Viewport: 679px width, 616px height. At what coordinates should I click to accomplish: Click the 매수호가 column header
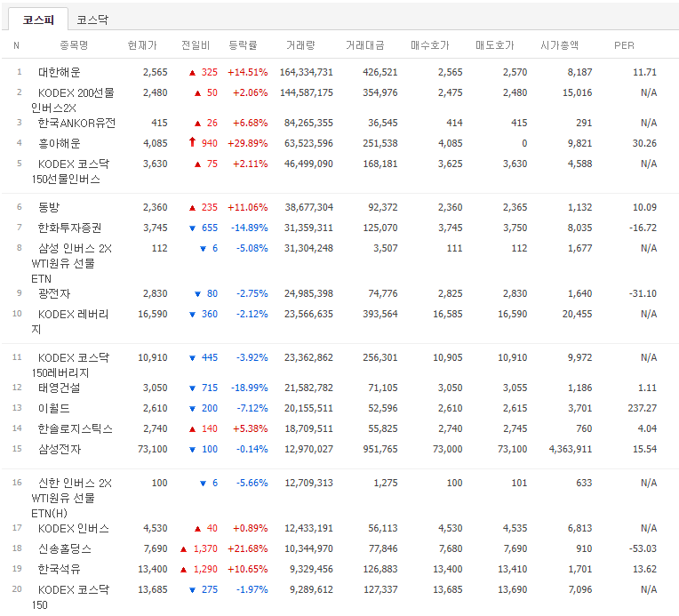click(x=430, y=45)
